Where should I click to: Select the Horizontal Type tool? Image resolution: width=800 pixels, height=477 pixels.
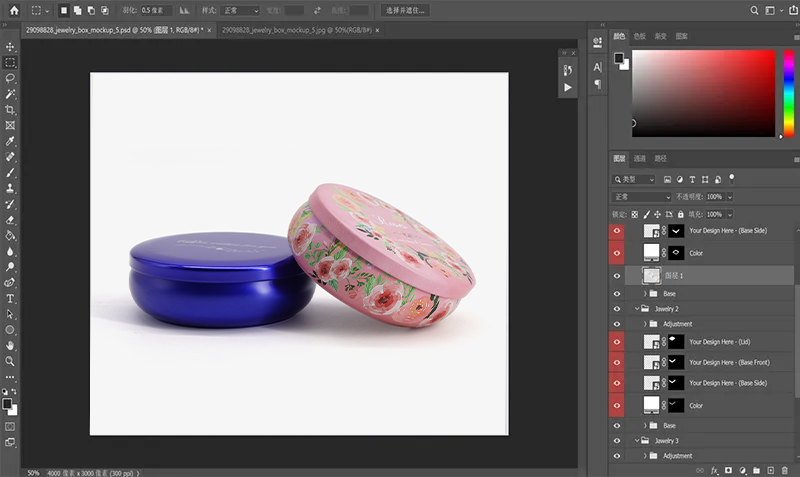pyautogui.click(x=10, y=298)
